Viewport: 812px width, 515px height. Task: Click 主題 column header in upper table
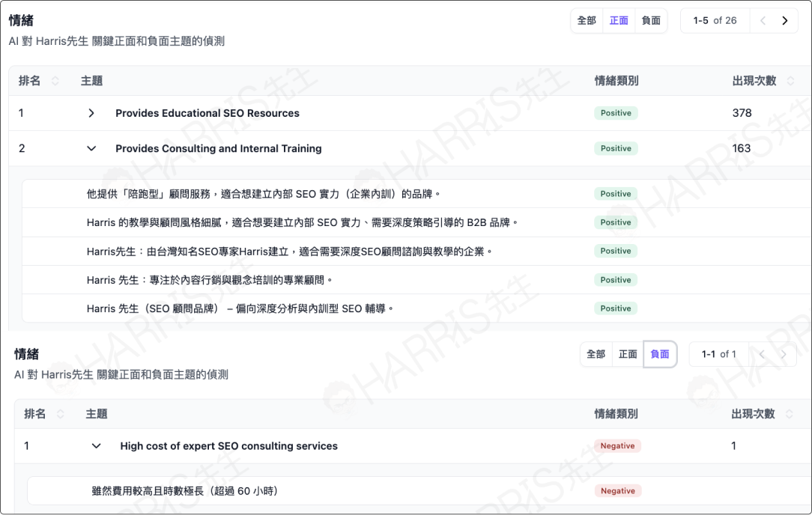pos(91,81)
